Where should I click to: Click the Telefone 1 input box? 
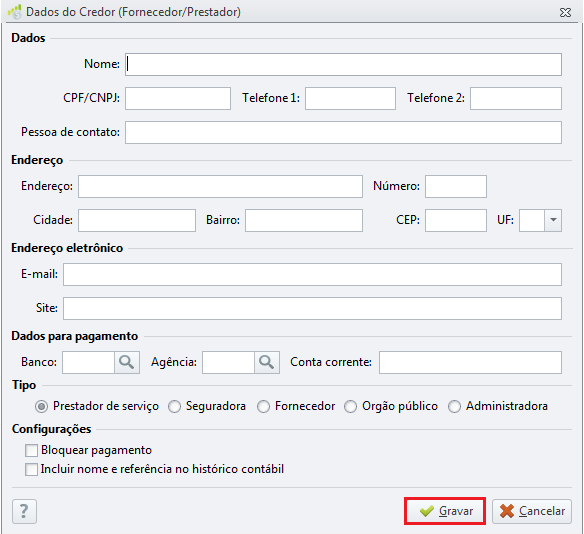coord(350,98)
